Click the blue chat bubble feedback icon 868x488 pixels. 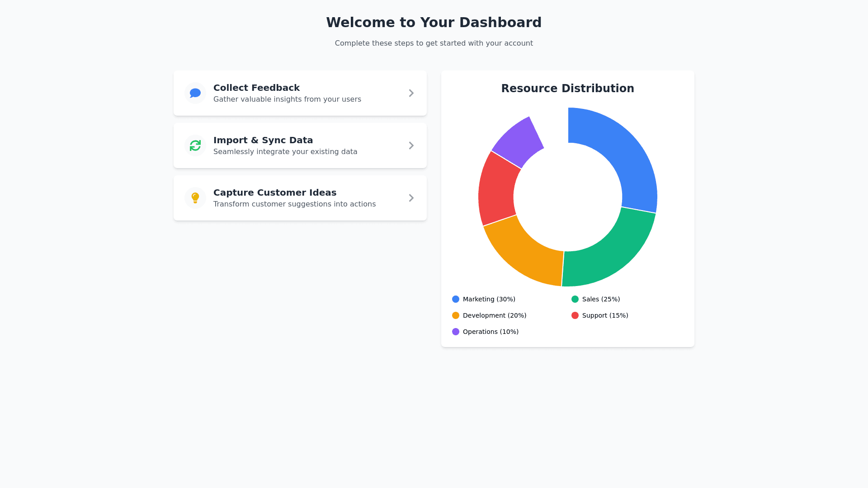click(195, 93)
